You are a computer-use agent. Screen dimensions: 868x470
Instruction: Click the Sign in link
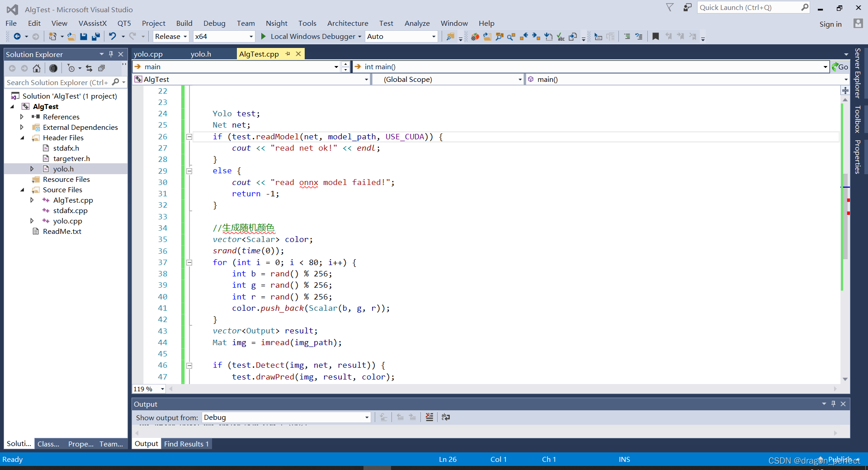click(831, 24)
